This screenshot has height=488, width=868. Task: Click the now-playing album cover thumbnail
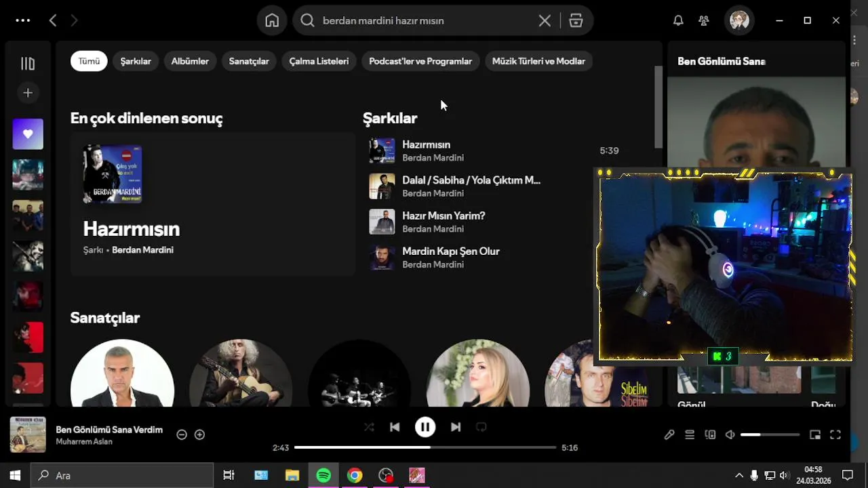coord(28,434)
